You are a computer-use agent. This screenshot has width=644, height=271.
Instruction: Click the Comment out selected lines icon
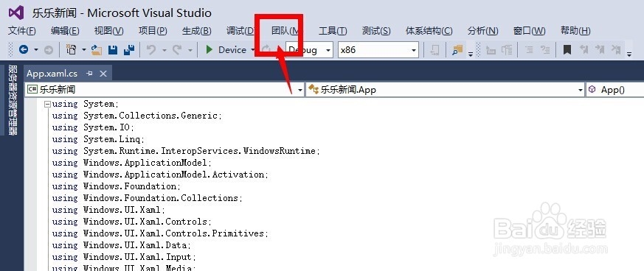click(530, 50)
